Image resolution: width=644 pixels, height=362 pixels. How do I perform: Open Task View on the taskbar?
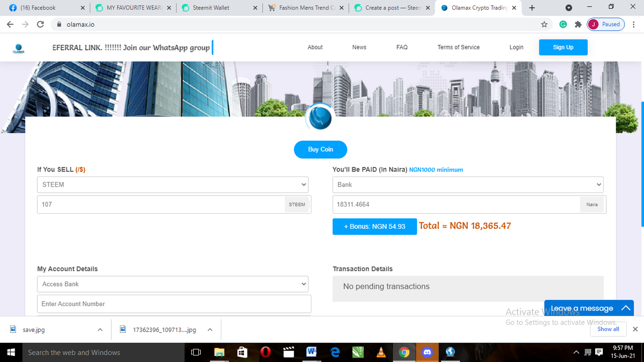point(196,352)
